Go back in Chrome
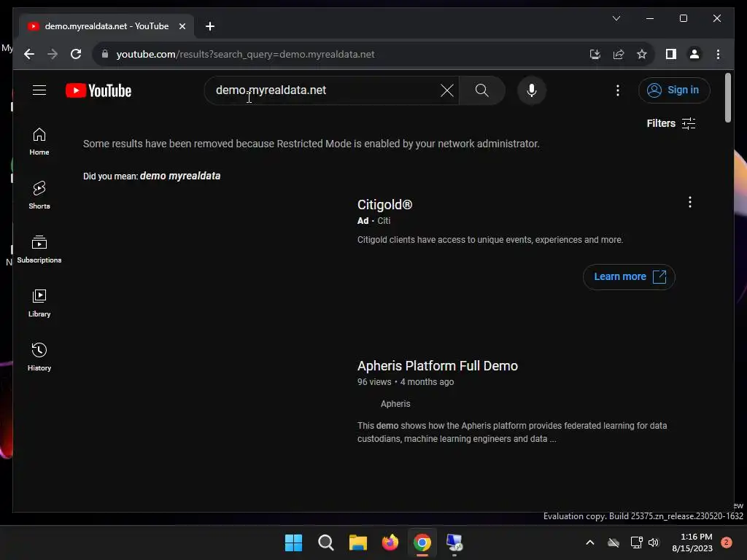This screenshot has width=747, height=560. pyautogui.click(x=29, y=54)
